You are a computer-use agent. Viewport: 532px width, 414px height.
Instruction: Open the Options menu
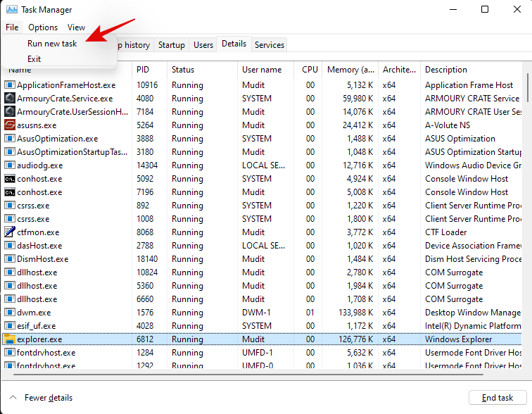click(43, 27)
